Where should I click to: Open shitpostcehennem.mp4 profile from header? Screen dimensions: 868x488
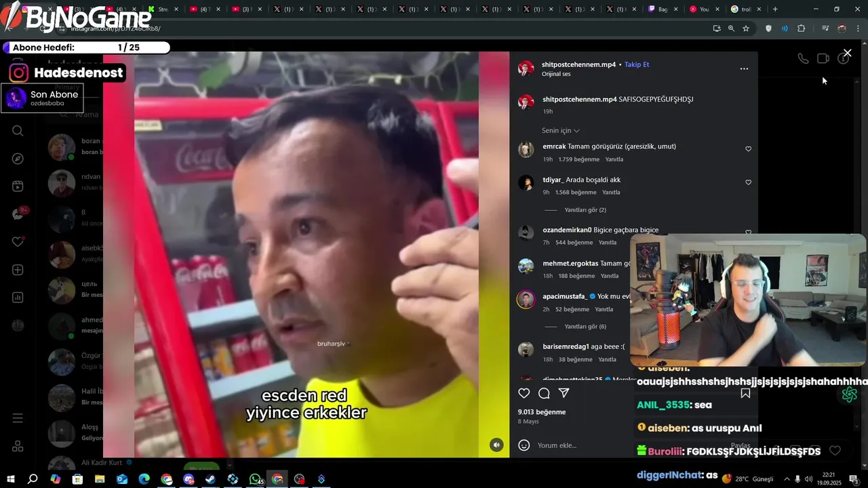pos(578,64)
